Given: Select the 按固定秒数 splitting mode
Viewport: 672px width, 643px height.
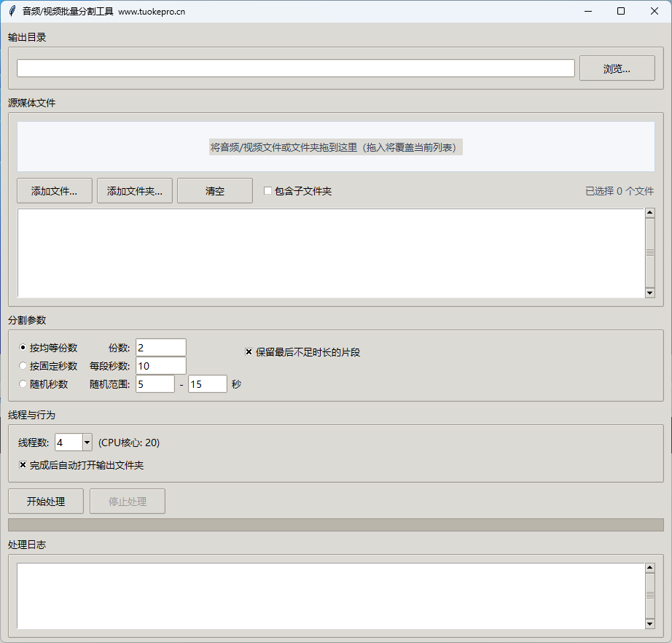Looking at the screenshot, I should pyautogui.click(x=23, y=365).
